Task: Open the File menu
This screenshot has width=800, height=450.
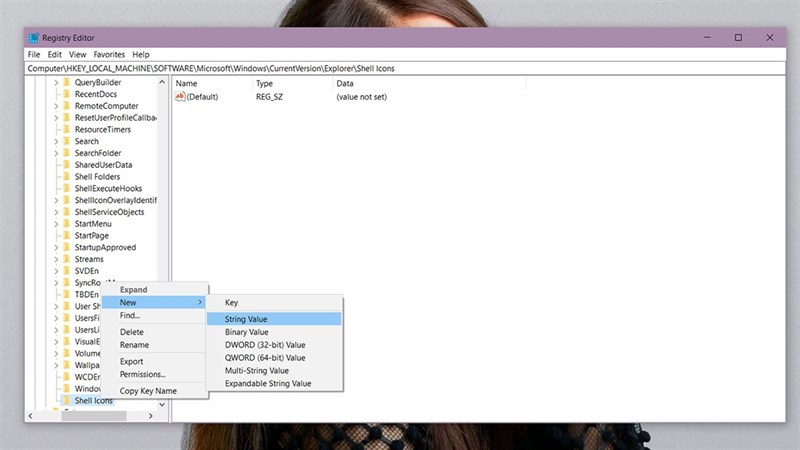Action: point(34,54)
